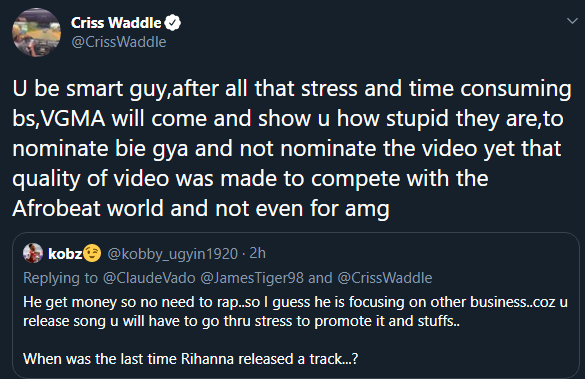The height and width of the screenshot is (379, 585).
Task: Open the @JamesTiger98 mention
Action: (252, 278)
